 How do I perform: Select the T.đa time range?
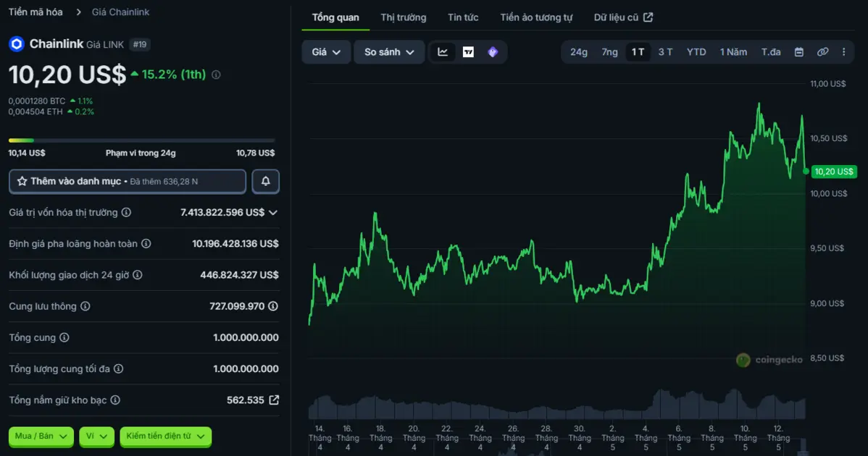click(x=771, y=52)
